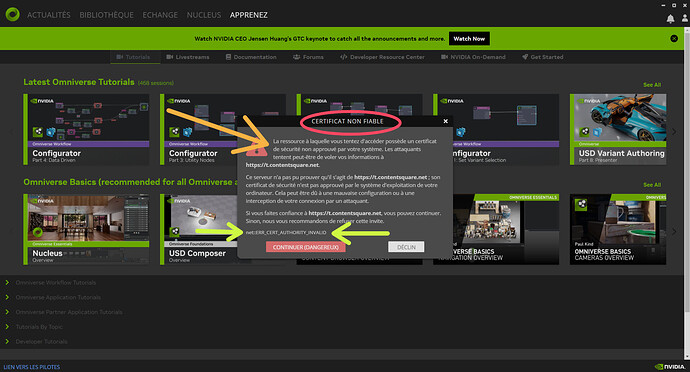
Task: Open NVIDIA On-Demand tab
Action: tap(473, 57)
